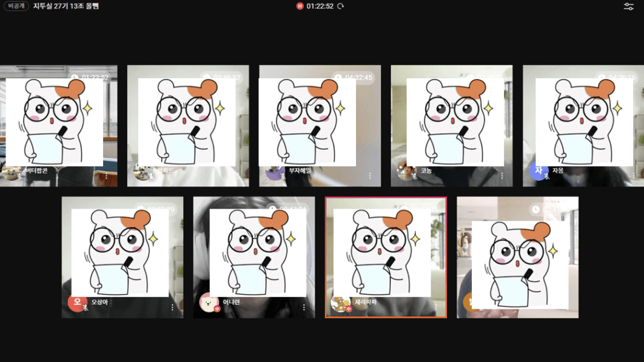Click 오상아's red 오 avatar

77,303
